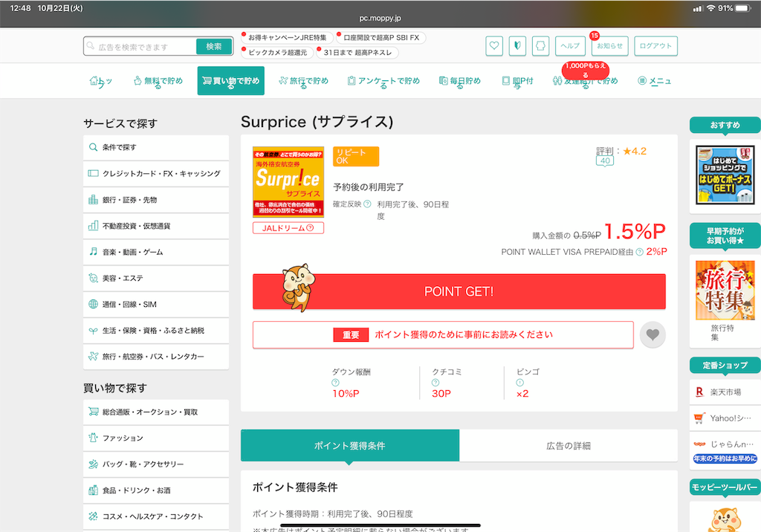761x532 pixels.
Task: Select 旅行・航空券・バス・レンタカー category
Action: coord(156,357)
